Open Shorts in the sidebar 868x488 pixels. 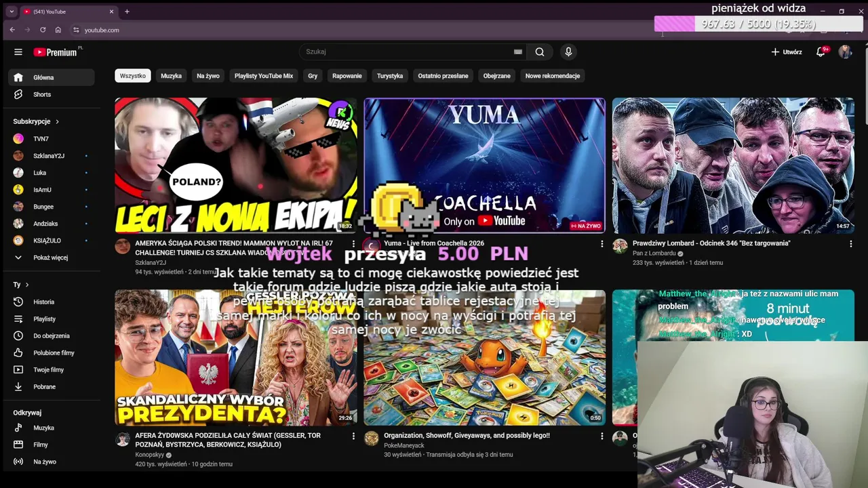pos(52,94)
